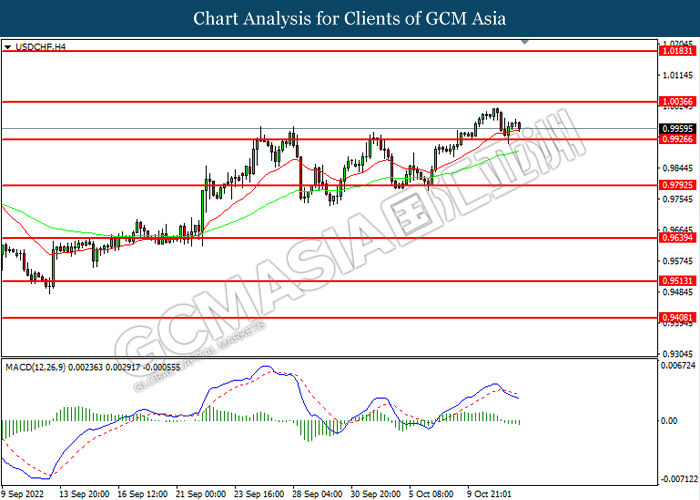Click the 13 Sep 20:00 time label
The width and height of the screenshot is (700, 500).
click(84, 494)
